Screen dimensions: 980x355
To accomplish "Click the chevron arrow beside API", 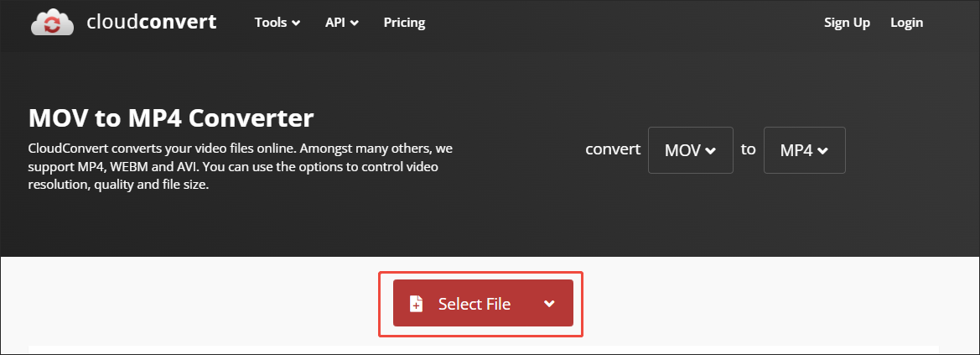I will click(355, 23).
